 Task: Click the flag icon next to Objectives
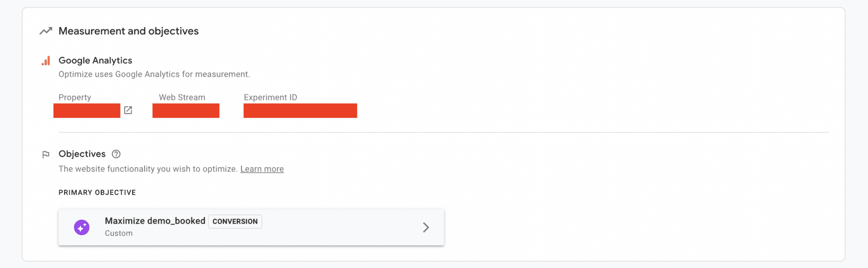pos(46,155)
